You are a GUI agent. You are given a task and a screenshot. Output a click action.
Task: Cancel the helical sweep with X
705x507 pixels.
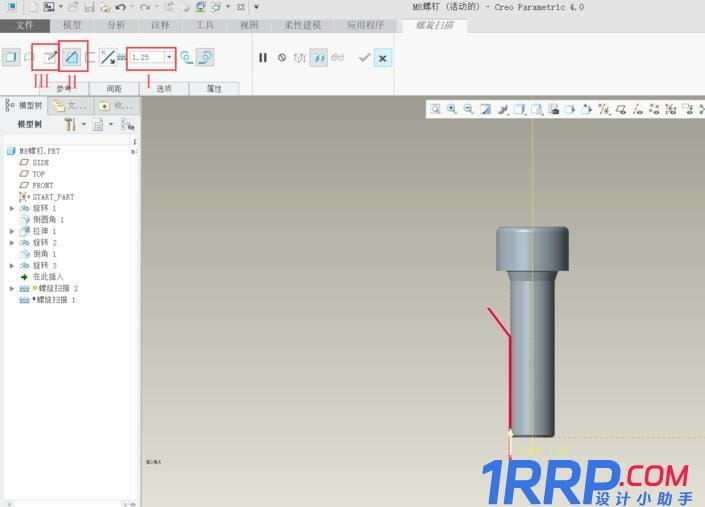click(382, 58)
